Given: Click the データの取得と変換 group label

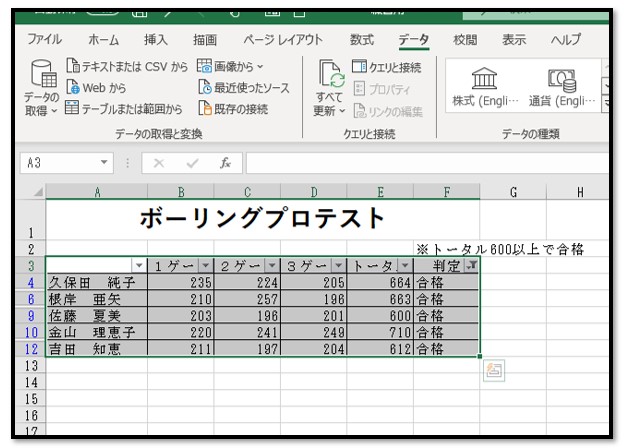Looking at the screenshot, I should click(159, 134).
